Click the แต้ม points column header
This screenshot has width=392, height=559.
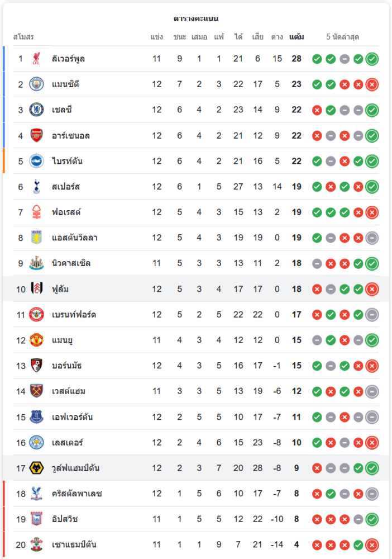[x=297, y=37]
